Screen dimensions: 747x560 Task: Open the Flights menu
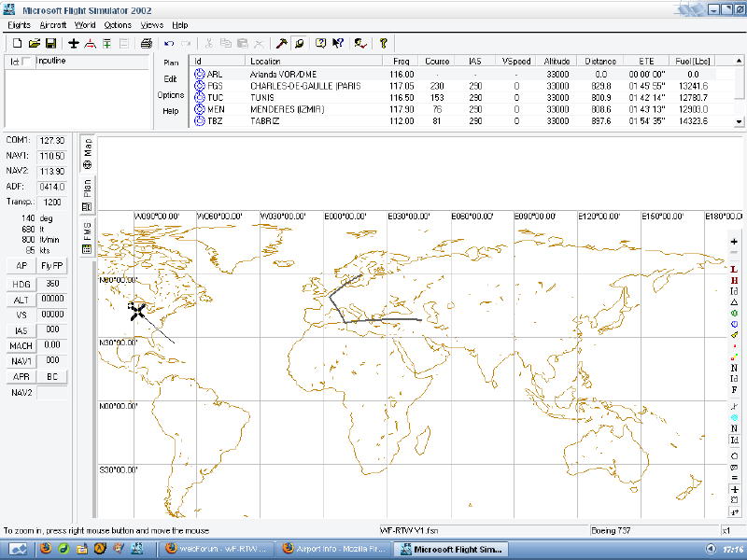coord(19,25)
